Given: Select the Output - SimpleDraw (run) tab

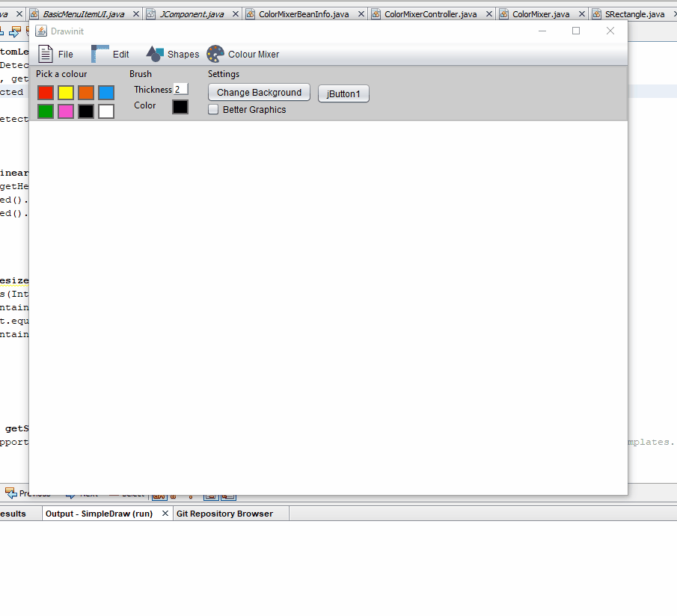Looking at the screenshot, I should point(99,514).
